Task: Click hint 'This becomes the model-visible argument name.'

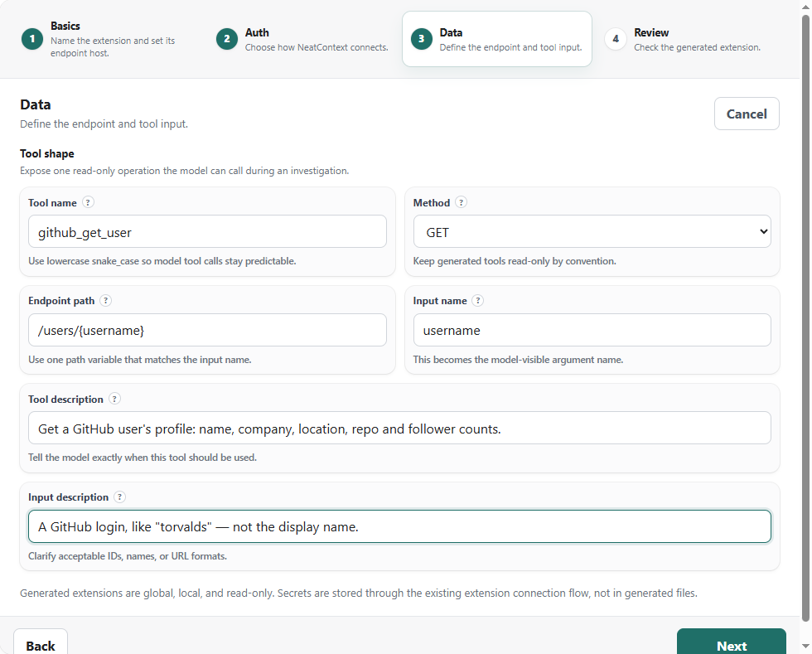Action: click(519, 360)
